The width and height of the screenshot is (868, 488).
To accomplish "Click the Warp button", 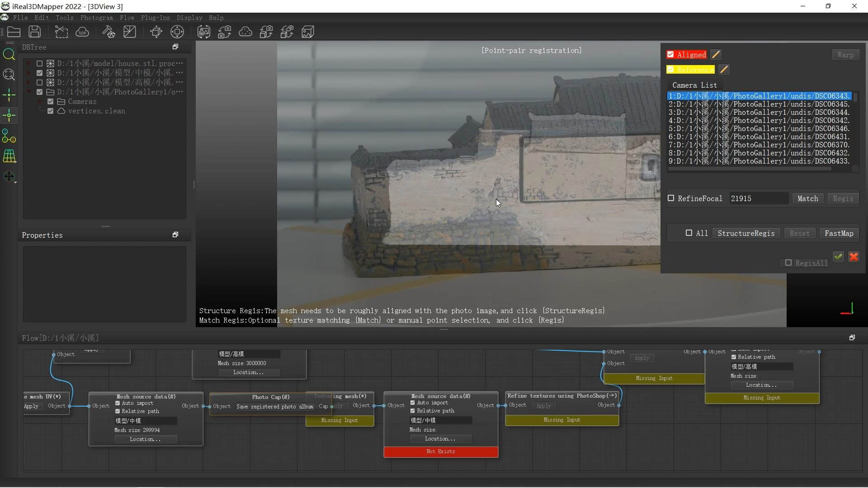I will coord(845,55).
